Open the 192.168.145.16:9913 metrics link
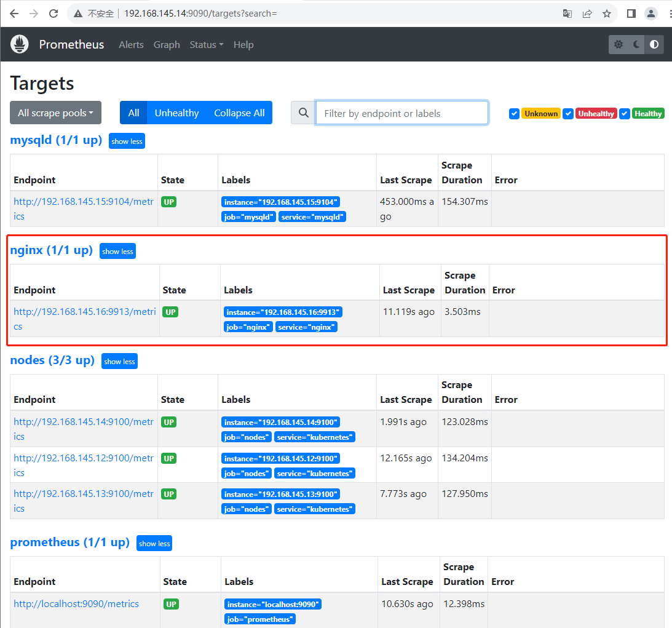The width and height of the screenshot is (672, 628). pyautogui.click(x=84, y=319)
